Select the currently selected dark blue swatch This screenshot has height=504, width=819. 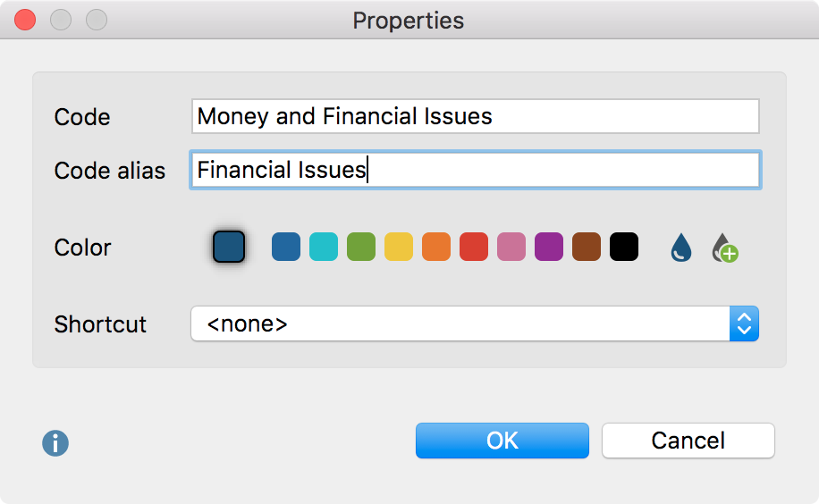229,247
